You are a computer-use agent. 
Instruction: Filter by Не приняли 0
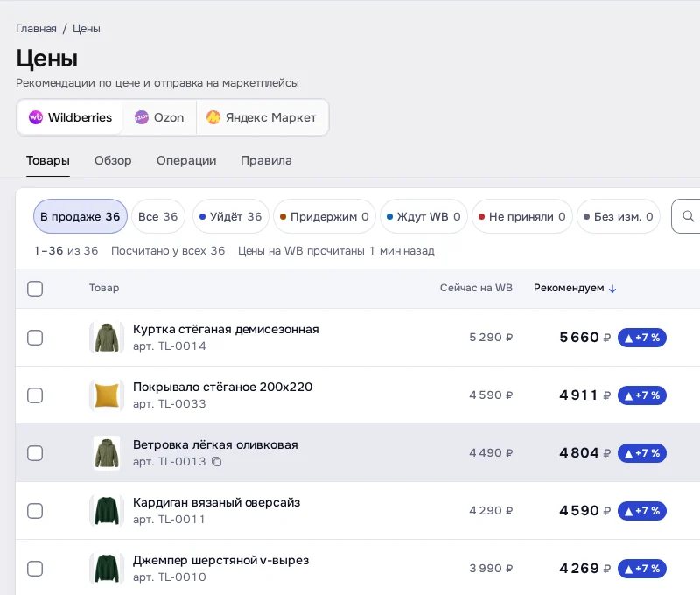point(521,216)
